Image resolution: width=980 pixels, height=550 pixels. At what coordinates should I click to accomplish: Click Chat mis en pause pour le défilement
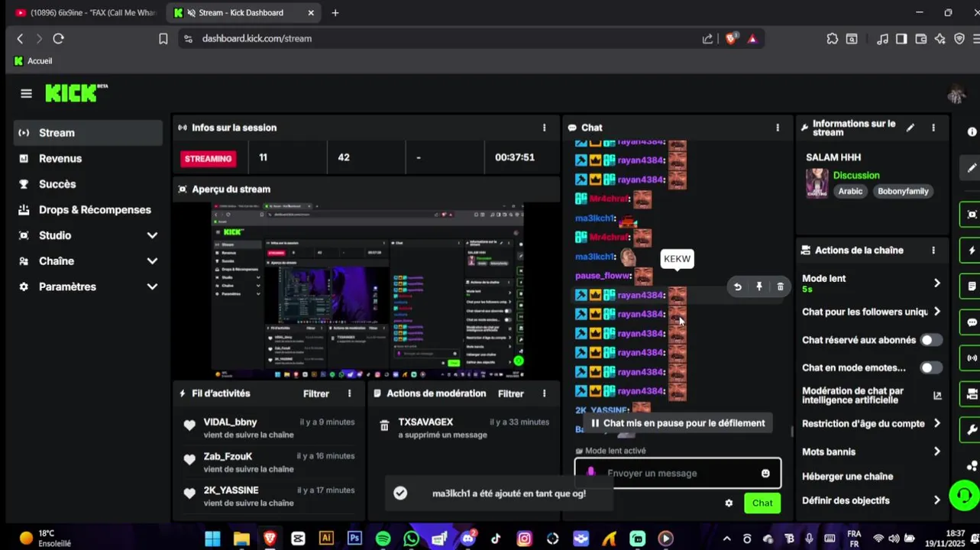[678, 422]
